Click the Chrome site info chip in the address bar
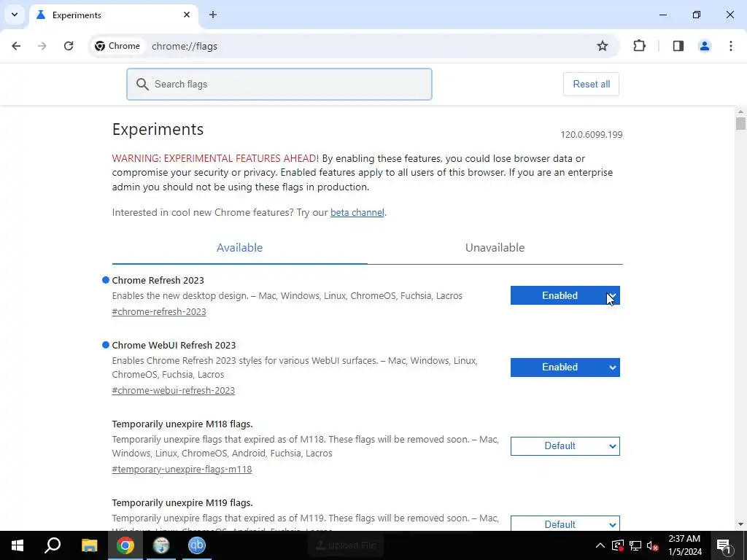The height and width of the screenshot is (560, 747). [x=117, y=46]
